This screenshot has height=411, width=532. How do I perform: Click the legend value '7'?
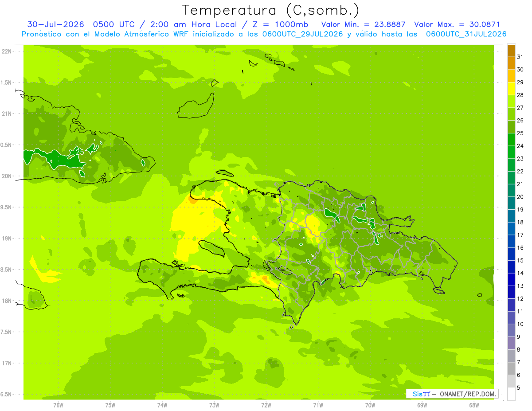click(x=519, y=362)
